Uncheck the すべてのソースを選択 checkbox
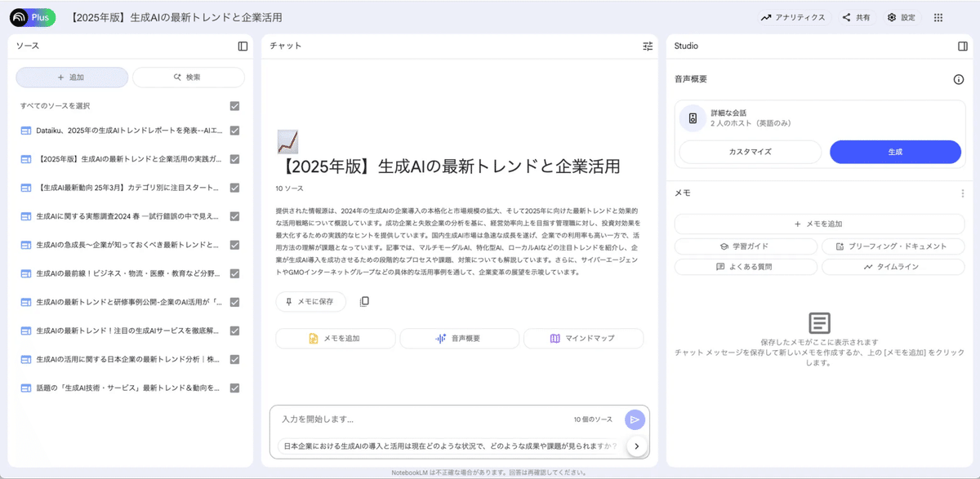Image resolution: width=980 pixels, height=479 pixels. 234,105
